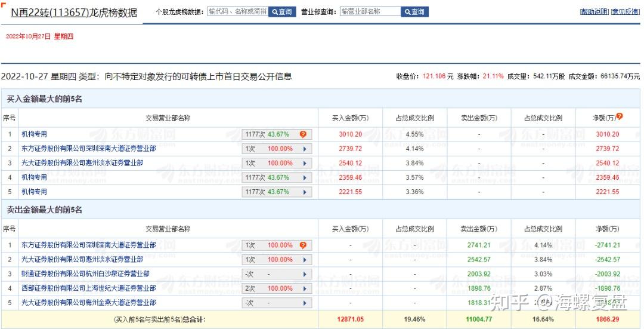This screenshot has width=644, height=329.
Task: Click 1177次 43.67% stats box in buy row 1
Action: coord(277,134)
